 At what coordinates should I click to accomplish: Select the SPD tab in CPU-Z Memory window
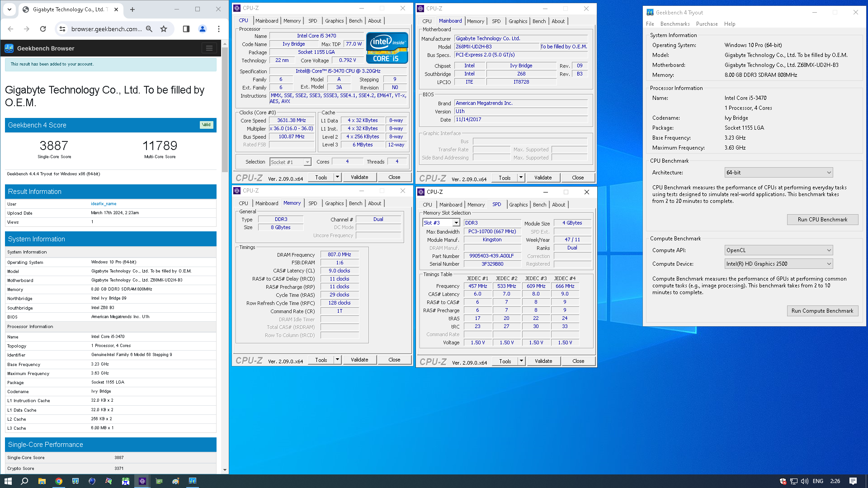tap(312, 203)
